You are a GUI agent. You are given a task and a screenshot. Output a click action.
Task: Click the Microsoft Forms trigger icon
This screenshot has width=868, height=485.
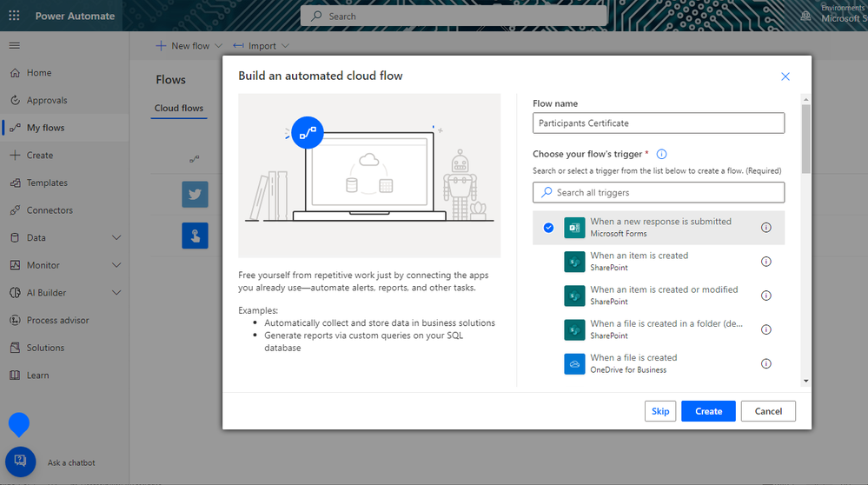click(574, 228)
